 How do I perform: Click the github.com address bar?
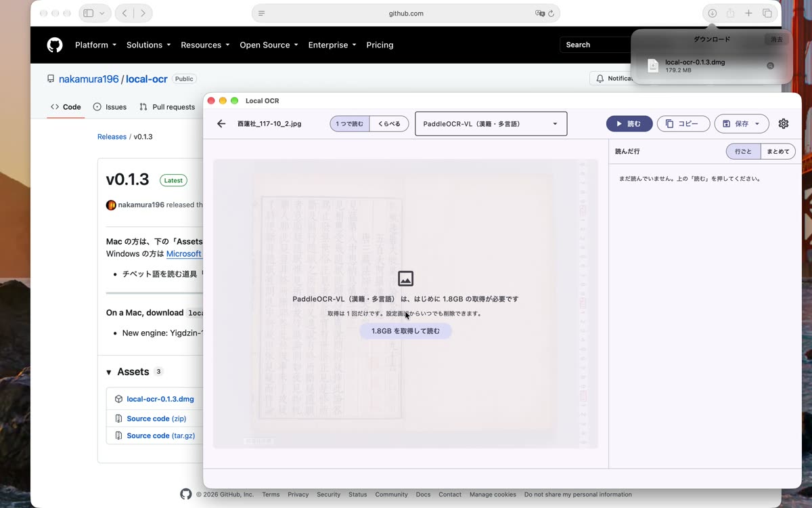coord(406,13)
